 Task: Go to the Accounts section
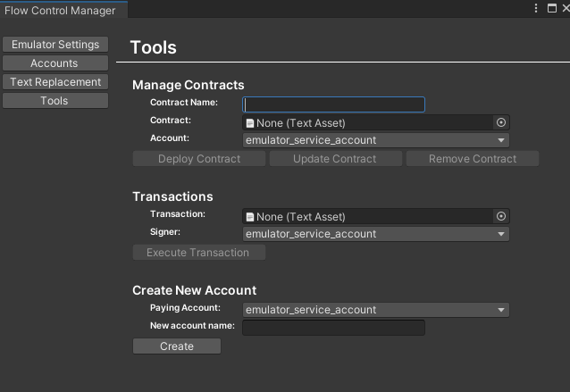coord(54,63)
